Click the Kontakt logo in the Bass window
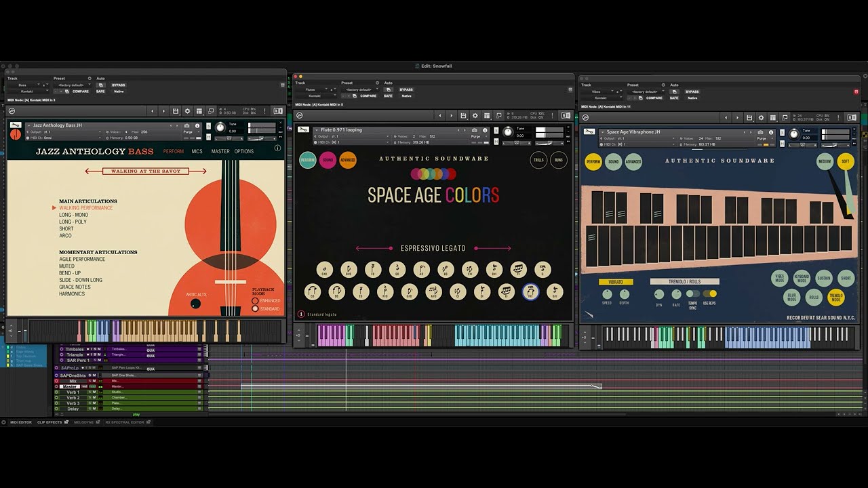This screenshot has height=488, width=868. 12,111
